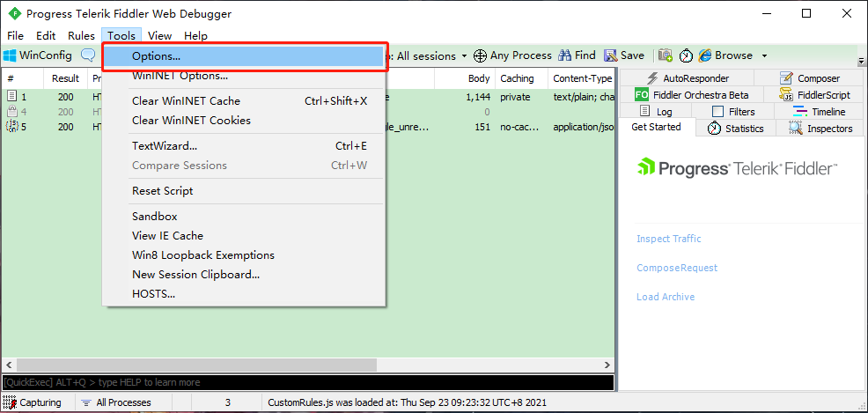Click the session count '3' in status bar
This screenshot has height=413, width=868.
pyautogui.click(x=227, y=403)
